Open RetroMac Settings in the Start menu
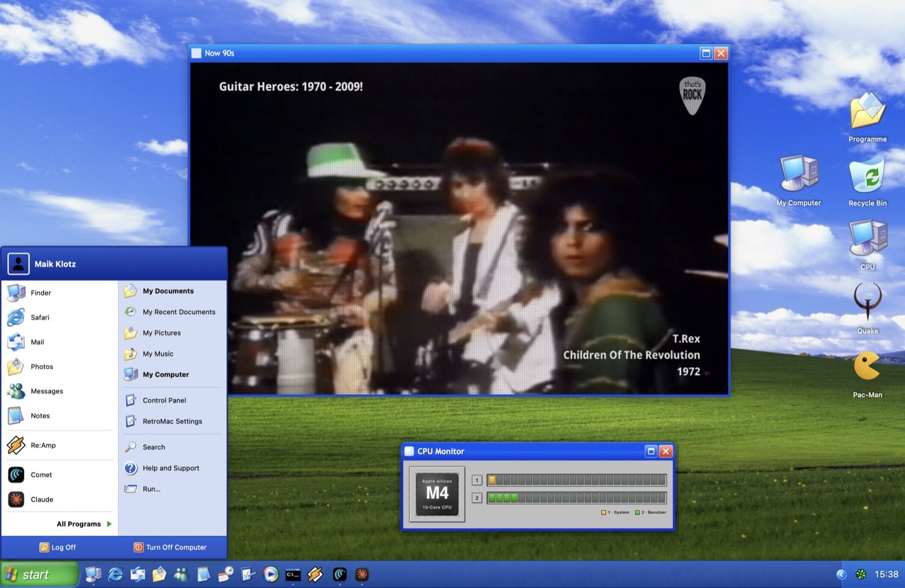This screenshot has height=588, width=905. 173,421
